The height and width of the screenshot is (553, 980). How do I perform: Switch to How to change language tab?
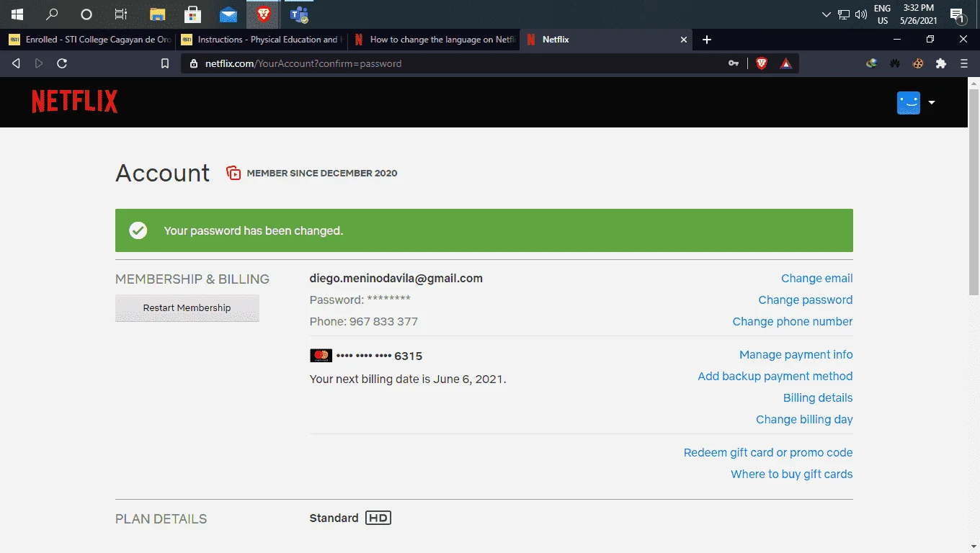[x=435, y=40]
